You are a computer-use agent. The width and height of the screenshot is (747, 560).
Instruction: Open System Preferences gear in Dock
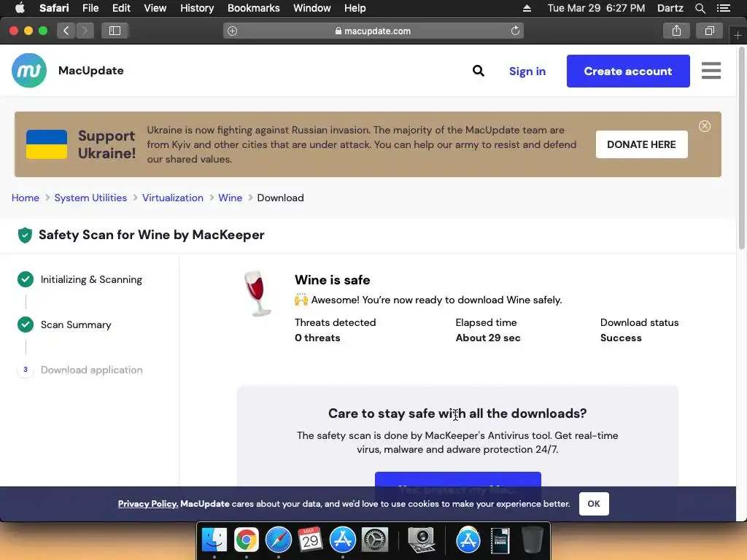point(375,540)
